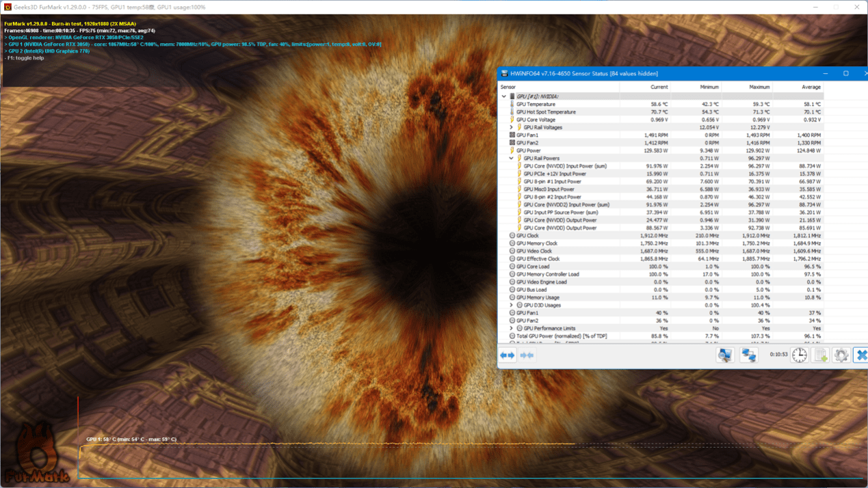Click the back navigation arrows in HWiNFO
868x488 pixels.
pos(506,355)
